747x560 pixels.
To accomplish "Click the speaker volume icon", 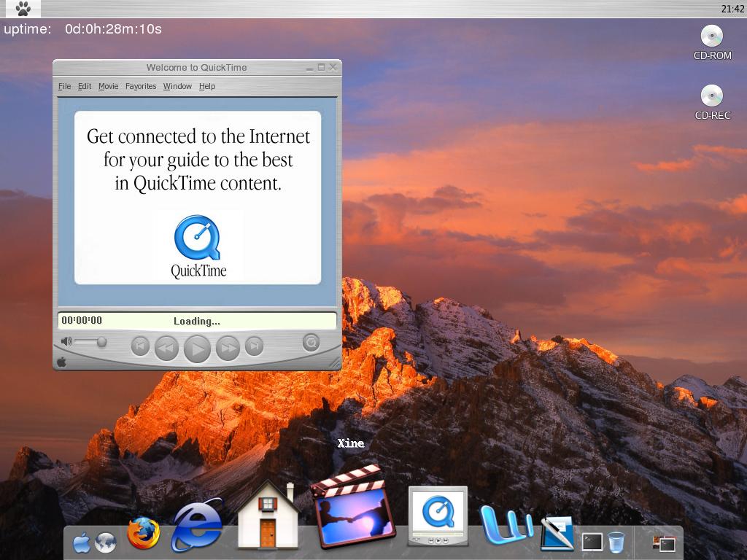I will click(x=66, y=341).
